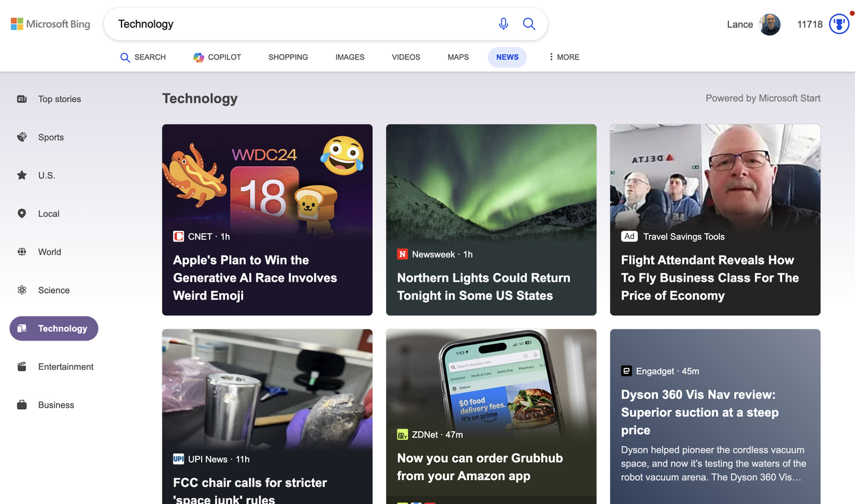Open FCC chair space junk article

[x=250, y=491]
